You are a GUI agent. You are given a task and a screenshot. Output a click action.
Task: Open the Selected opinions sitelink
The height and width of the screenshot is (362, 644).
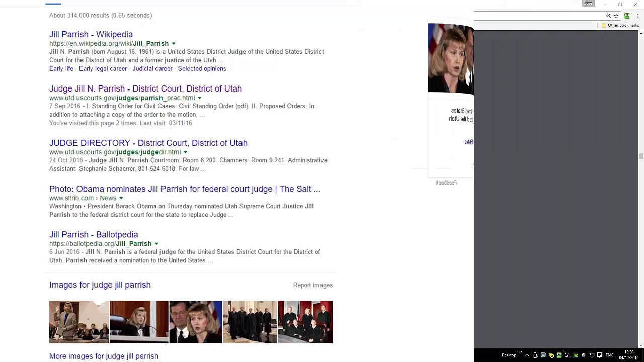[x=202, y=68]
